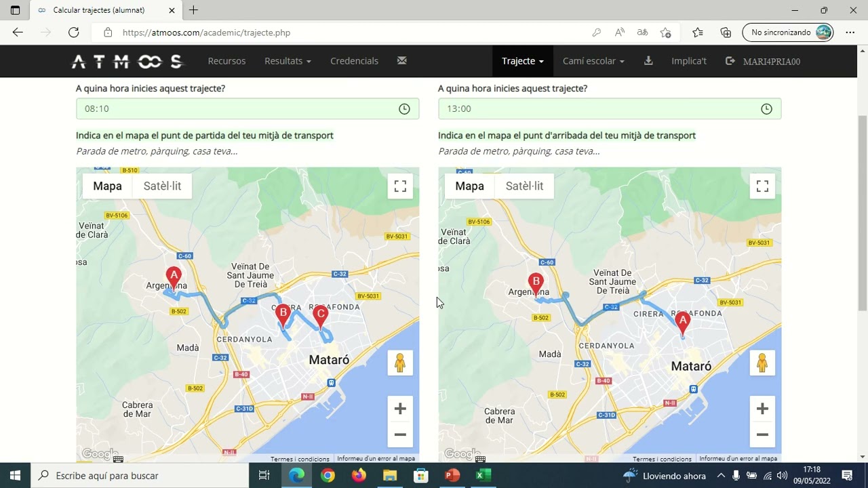The height and width of the screenshot is (488, 868).
Task: Switch right map to Satèl·lit view
Action: click(x=524, y=186)
